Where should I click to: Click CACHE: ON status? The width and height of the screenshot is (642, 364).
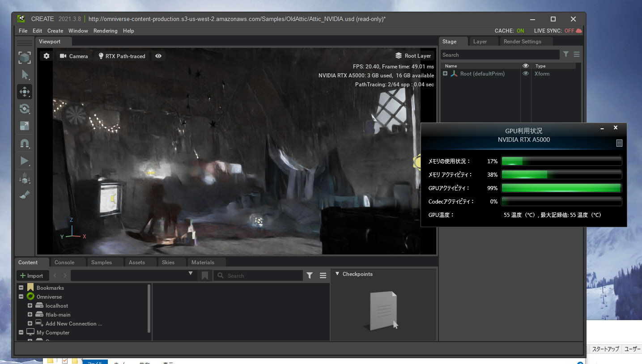pyautogui.click(x=510, y=31)
